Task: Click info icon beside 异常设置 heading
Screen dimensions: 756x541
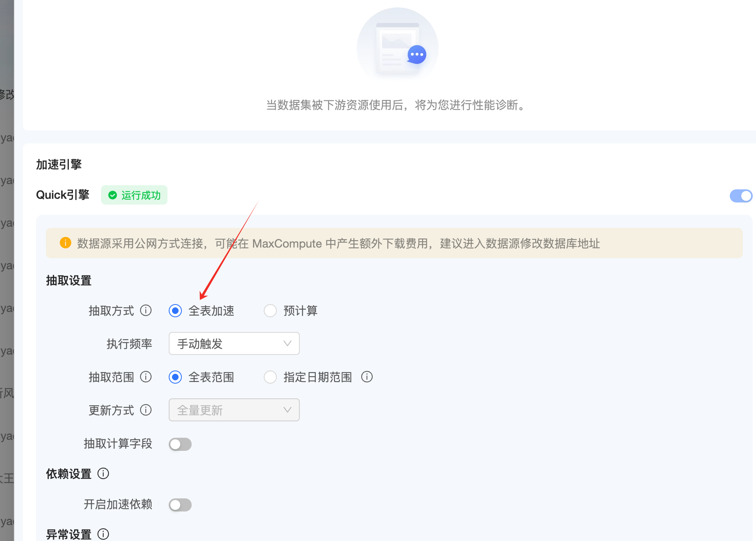Action: point(103,534)
